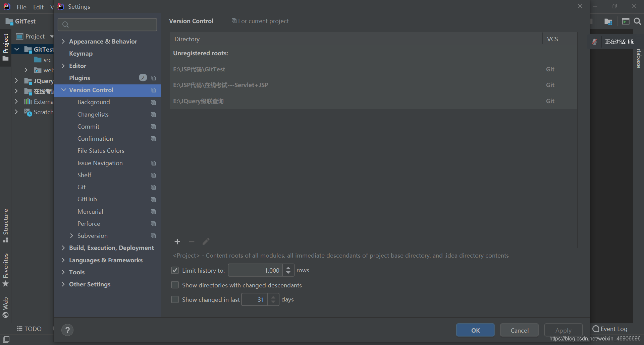The image size is (644, 345).
Task: Expand the Subversion settings node
Action: point(71,236)
